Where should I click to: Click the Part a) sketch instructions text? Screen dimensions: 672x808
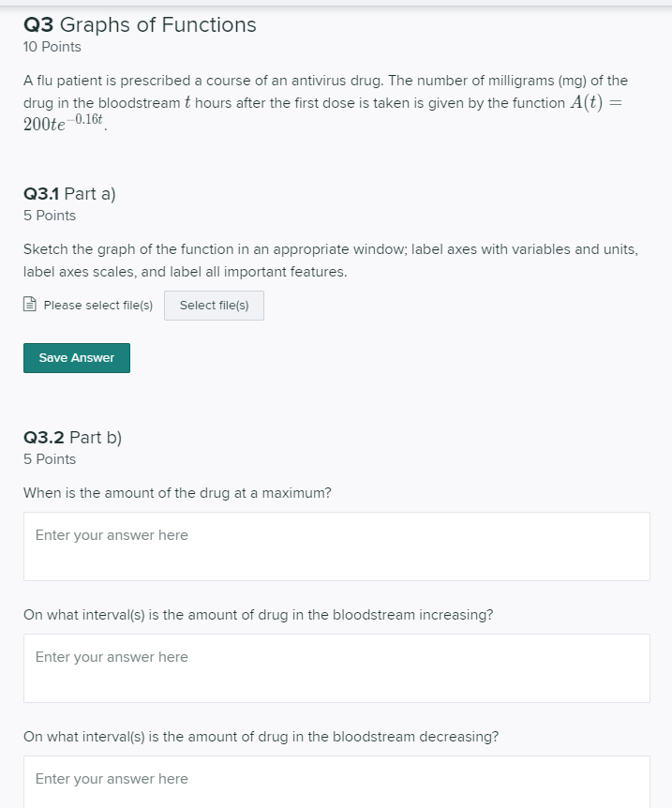click(x=330, y=260)
